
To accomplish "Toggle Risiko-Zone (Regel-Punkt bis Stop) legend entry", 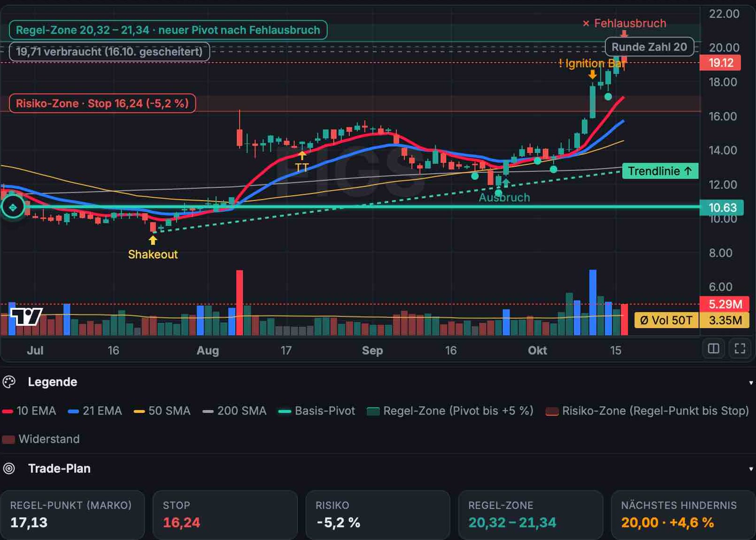I will (x=647, y=411).
